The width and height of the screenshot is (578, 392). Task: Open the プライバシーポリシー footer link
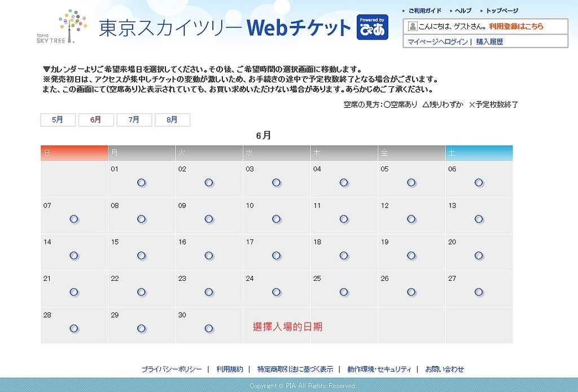click(x=171, y=369)
